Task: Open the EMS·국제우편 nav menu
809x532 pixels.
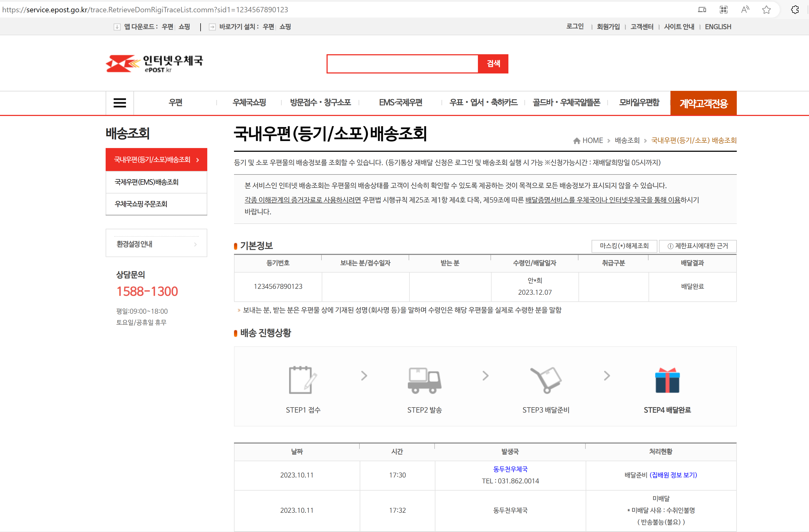Action: pos(400,103)
